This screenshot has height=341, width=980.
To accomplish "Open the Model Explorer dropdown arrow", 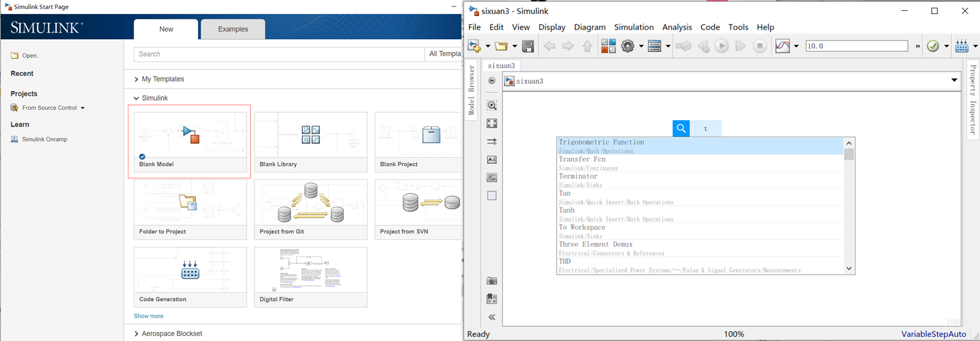I will (x=668, y=46).
